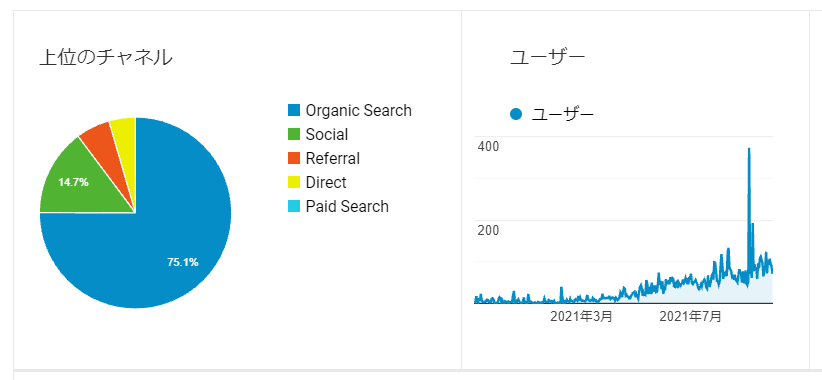Select the Paid Search legend label
The image size is (822, 380).
[x=347, y=207]
